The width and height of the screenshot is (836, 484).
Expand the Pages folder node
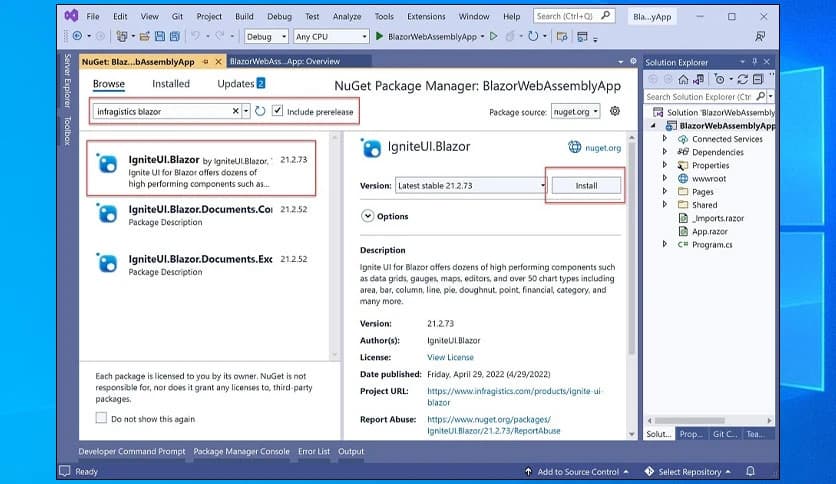(664, 191)
